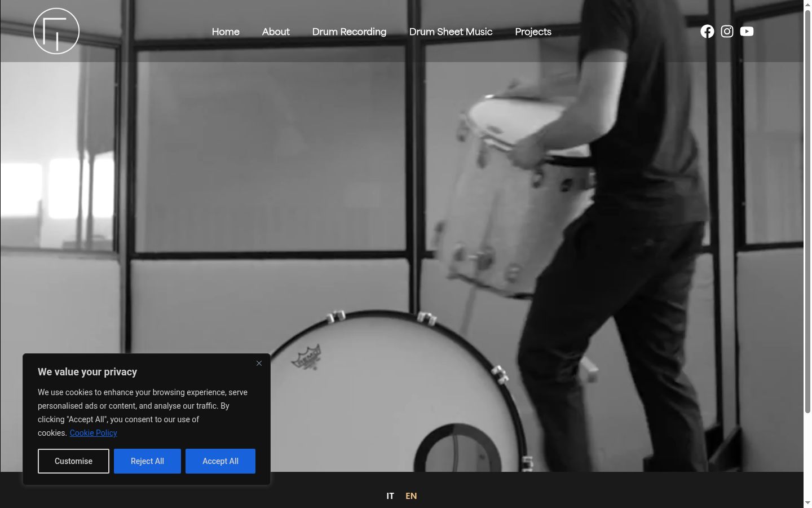The width and height of the screenshot is (812, 508).
Task: Switch language to EN
Action: (x=411, y=496)
